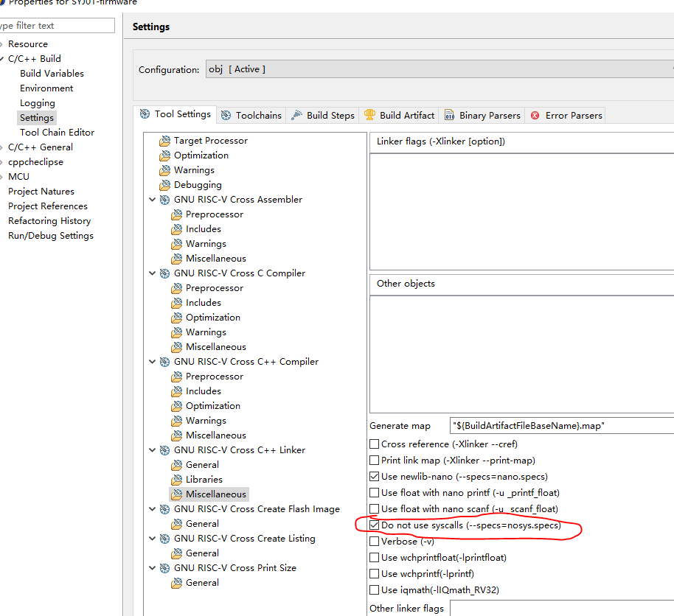Select Project Natures in sidebar
674x616 pixels.
[x=41, y=192]
